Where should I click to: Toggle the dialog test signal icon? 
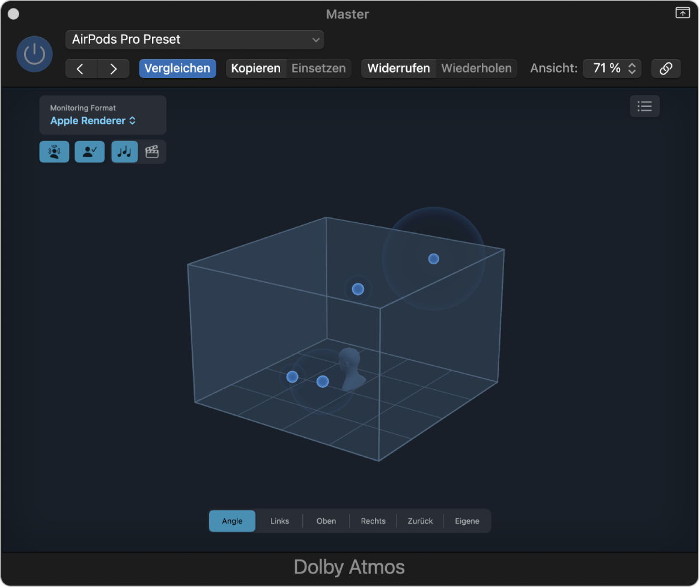coord(89,151)
